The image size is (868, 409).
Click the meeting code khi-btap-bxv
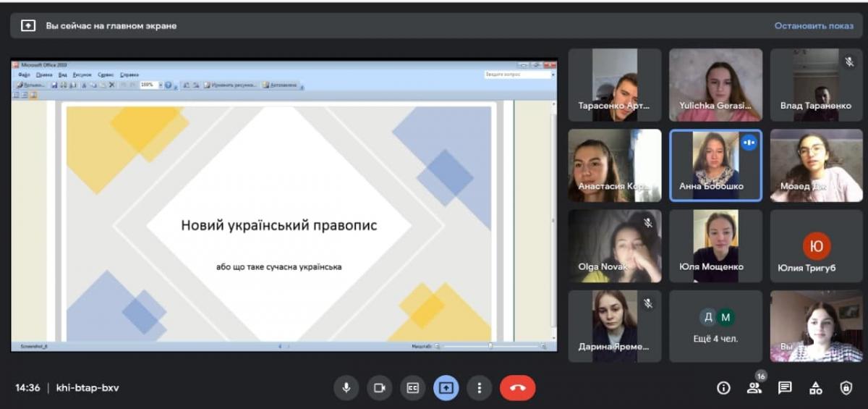coord(88,388)
